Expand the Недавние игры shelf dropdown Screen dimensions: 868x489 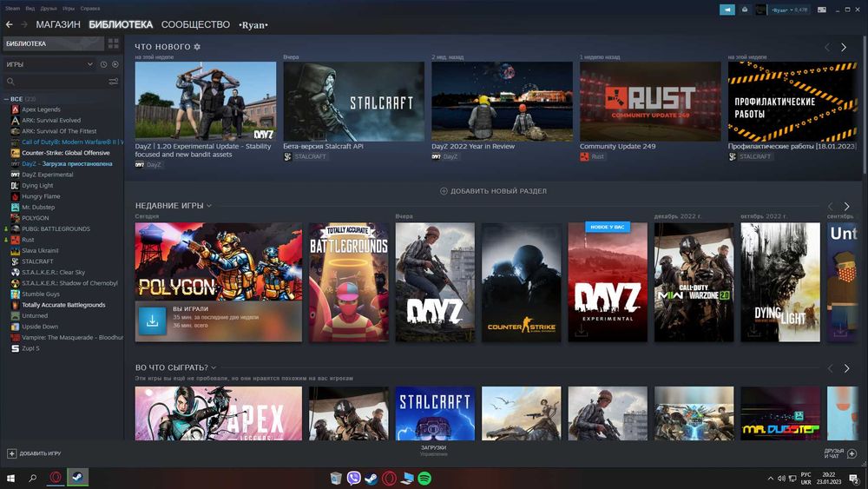click(x=209, y=206)
